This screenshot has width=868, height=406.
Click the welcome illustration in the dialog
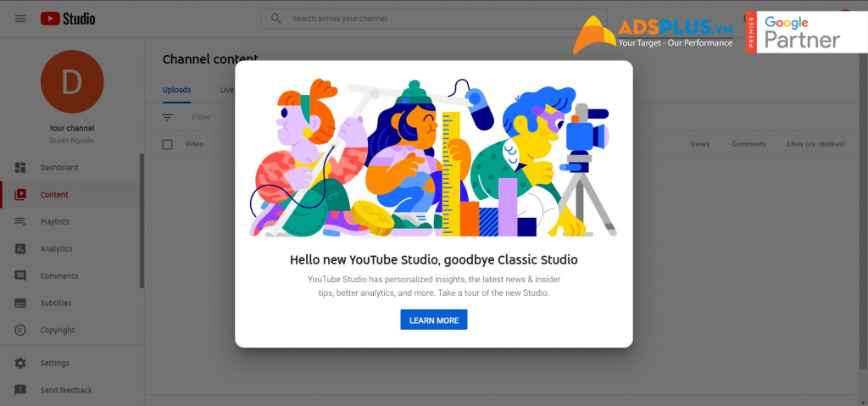[434, 158]
